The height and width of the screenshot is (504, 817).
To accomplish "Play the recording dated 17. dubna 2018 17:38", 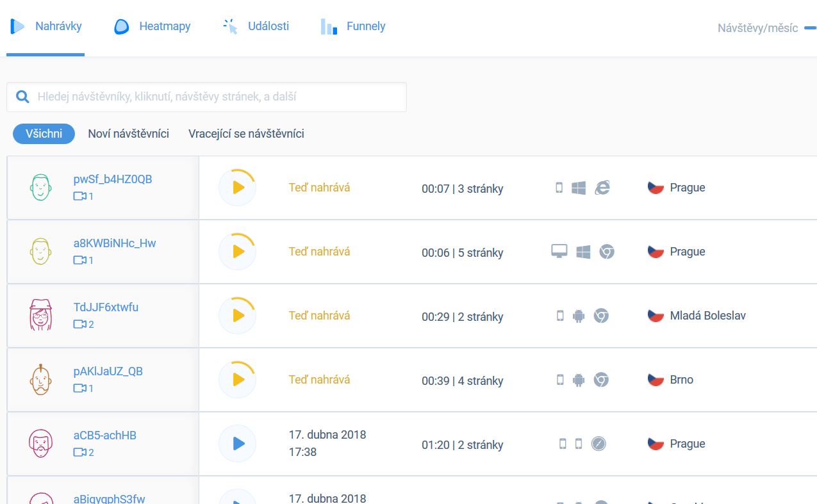I will 238,443.
